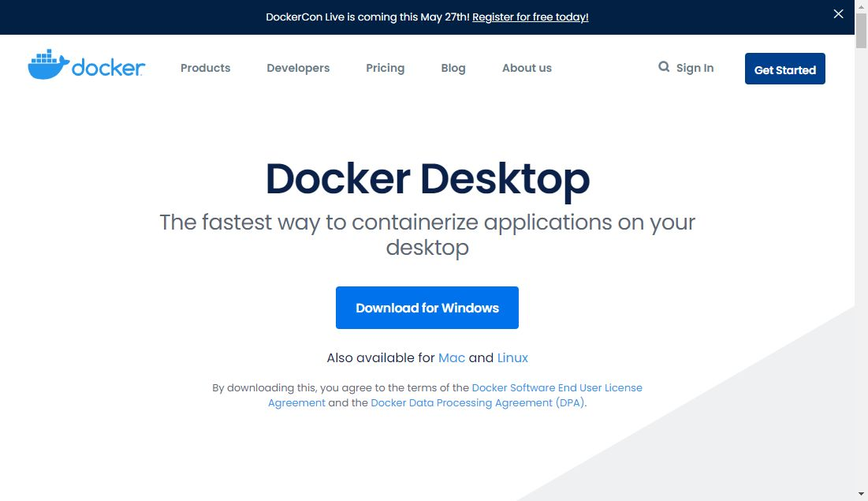The width and height of the screenshot is (868, 501).
Task: Follow the Register for free today link
Action: click(x=531, y=17)
